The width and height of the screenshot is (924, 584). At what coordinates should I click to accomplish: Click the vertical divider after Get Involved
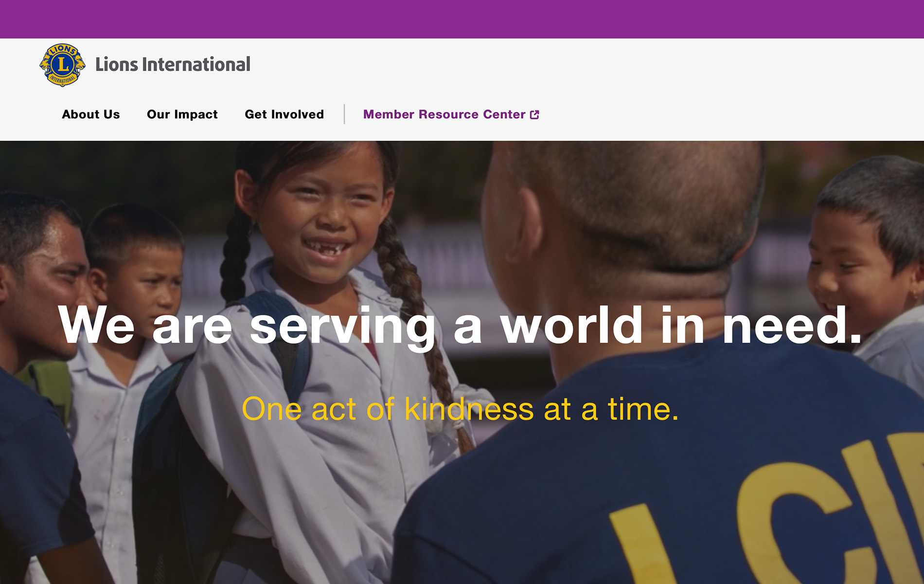[x=344, y=114]
